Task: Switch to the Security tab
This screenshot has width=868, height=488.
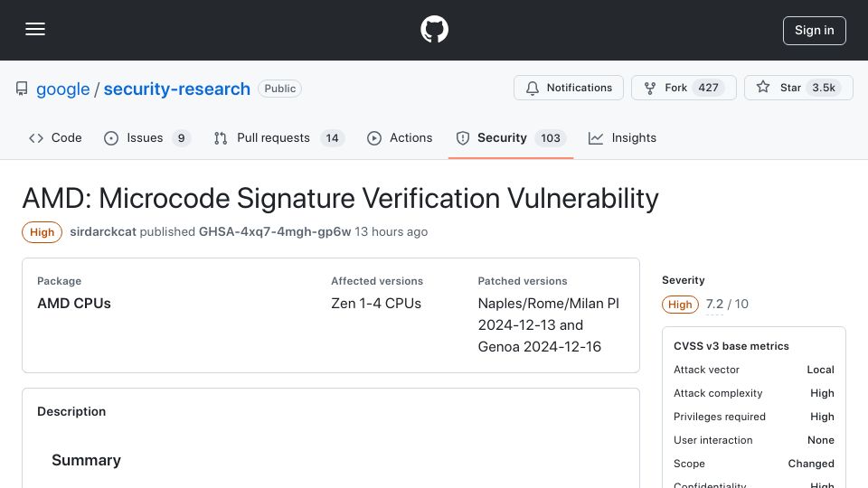Action: (x=511, y=137)
